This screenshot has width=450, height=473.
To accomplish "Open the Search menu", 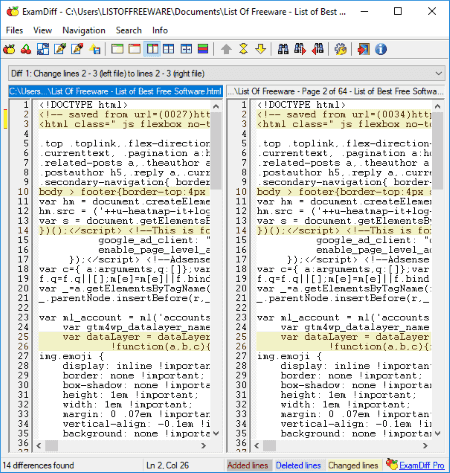I will pyautogui.click(x=129, y=30).
